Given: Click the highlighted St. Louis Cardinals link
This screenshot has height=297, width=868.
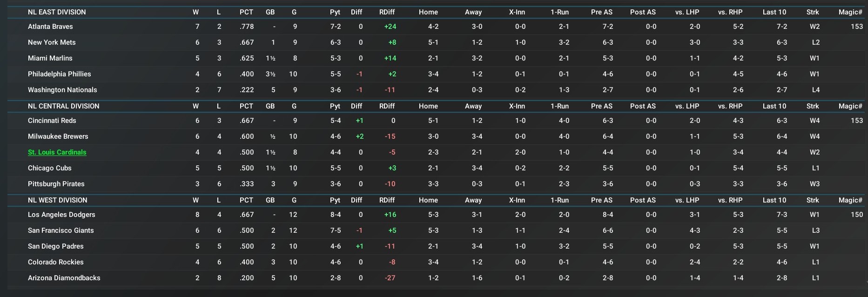Looking at the screenshot, I should tap(57, 152).
